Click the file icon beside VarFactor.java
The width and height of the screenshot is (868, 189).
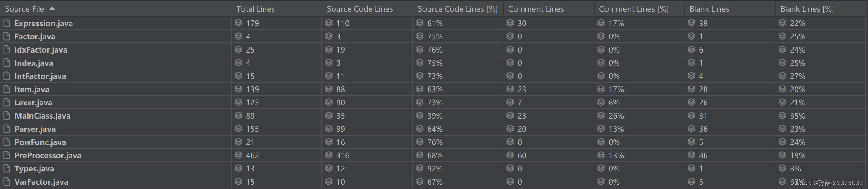pyautogui.click(x=7, y=181)
